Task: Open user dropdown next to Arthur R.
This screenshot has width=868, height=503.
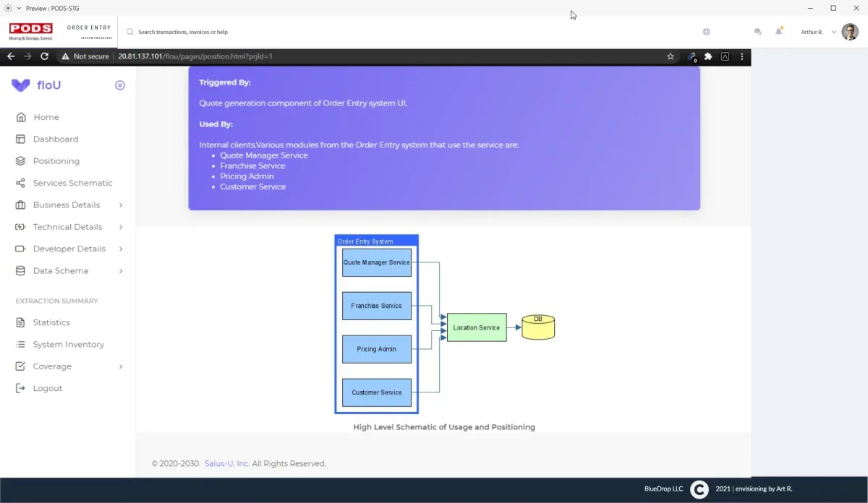Action: tap(834, 32)
